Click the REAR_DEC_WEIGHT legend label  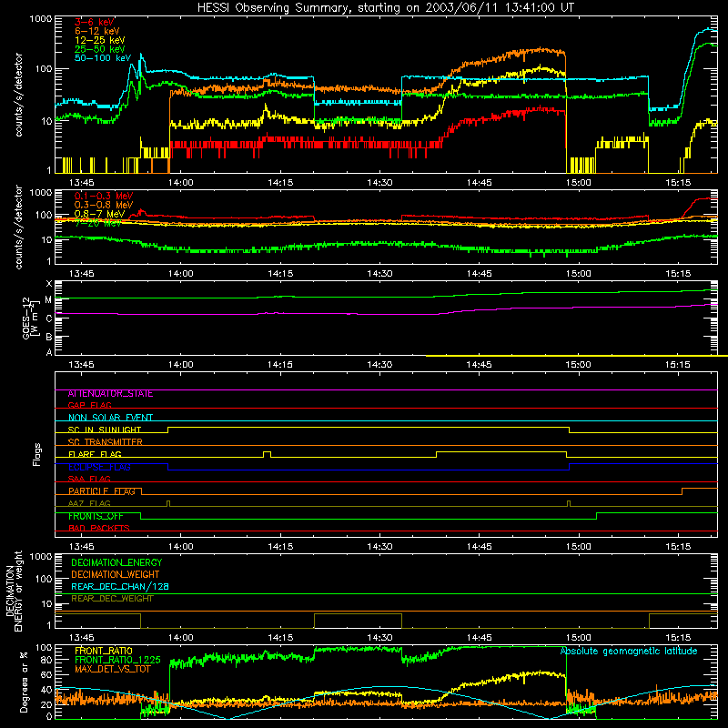coord(112,599)
